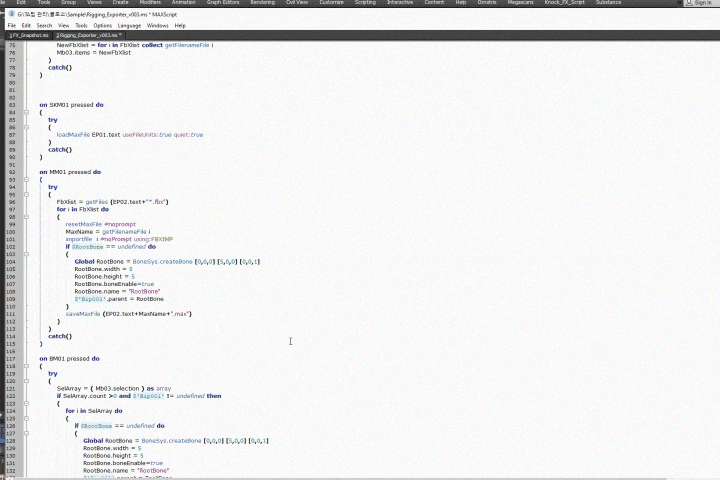The height and width of the screenshot is (480, 720).
Task: Click the 'resetMaxFile #noprompt' line
Action: tap(101, 224)
